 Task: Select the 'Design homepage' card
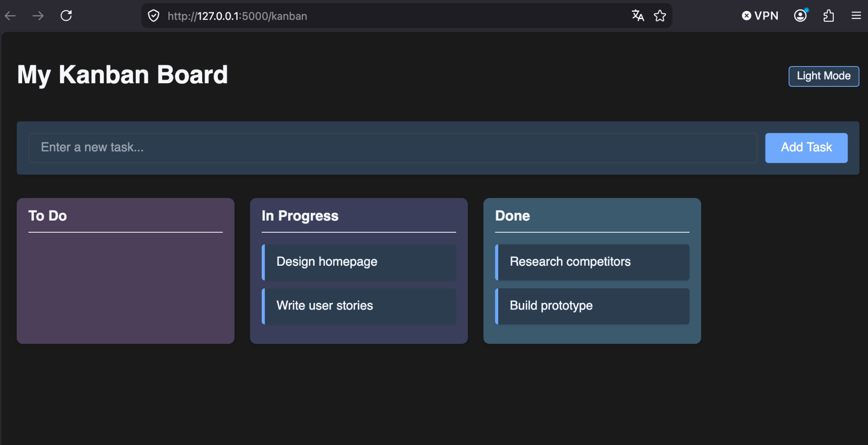[359, 262]
